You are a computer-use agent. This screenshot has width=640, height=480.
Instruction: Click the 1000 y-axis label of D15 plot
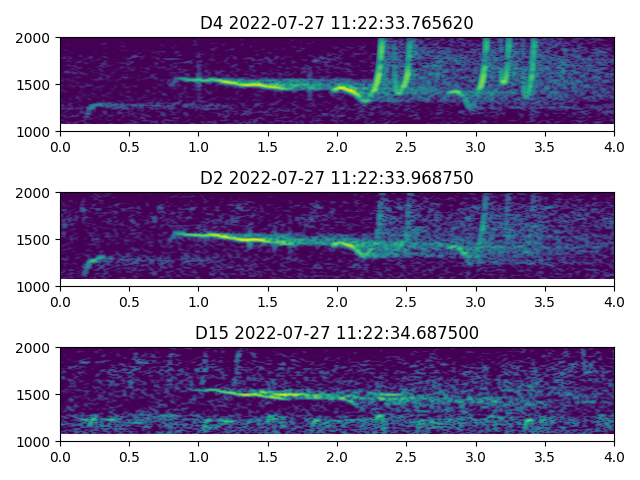tap(36, 441)
